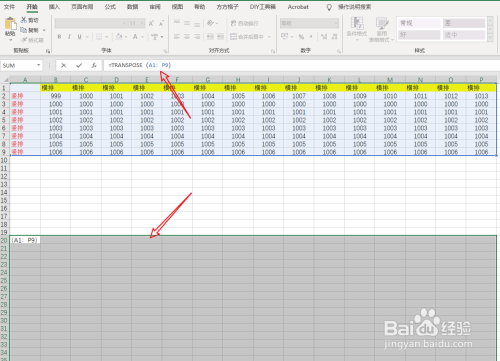Open Format as Table (套用表格格式) menu
Screen dimensions: 500x361
(x=382, y=29)
